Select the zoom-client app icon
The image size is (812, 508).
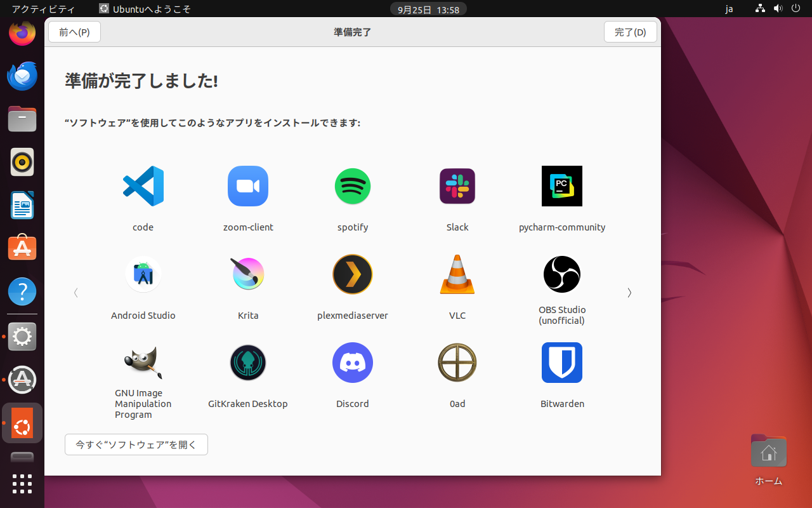point(248,186)
